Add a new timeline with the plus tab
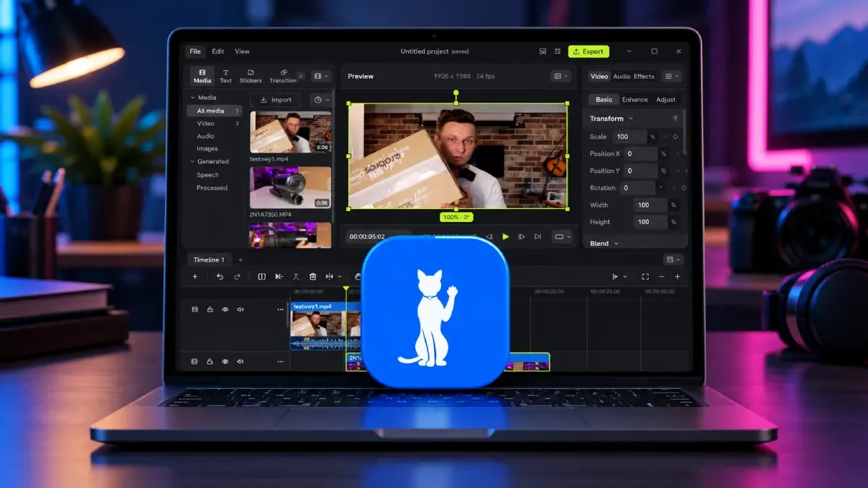Image resolution: width=868 pixels, height=488 pixels. [x=240, y=260]
